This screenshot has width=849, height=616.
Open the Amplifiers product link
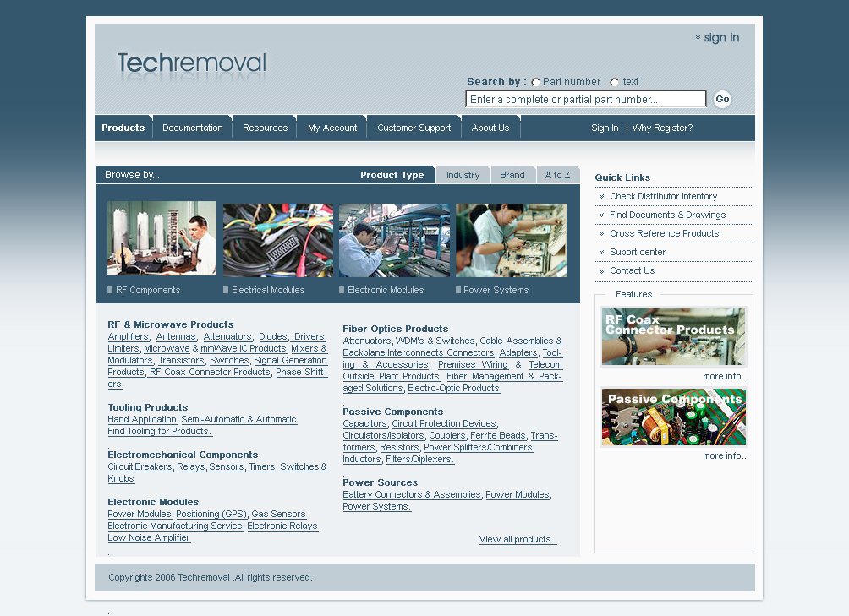point(128,336)
